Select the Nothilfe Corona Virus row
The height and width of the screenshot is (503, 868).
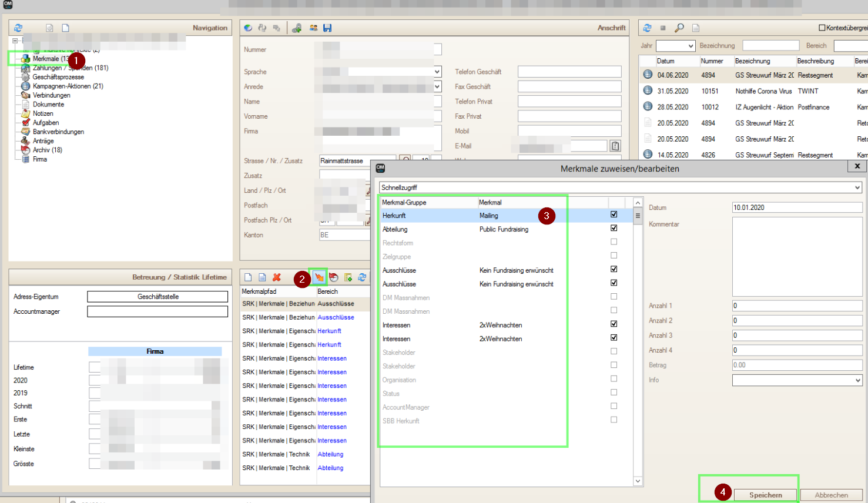point(752,91)
